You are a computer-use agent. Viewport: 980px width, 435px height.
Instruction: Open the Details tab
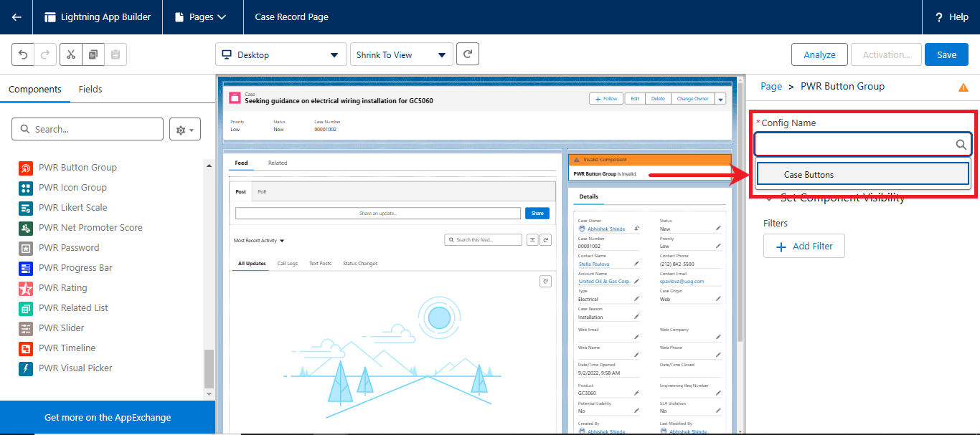pos(589,196)
